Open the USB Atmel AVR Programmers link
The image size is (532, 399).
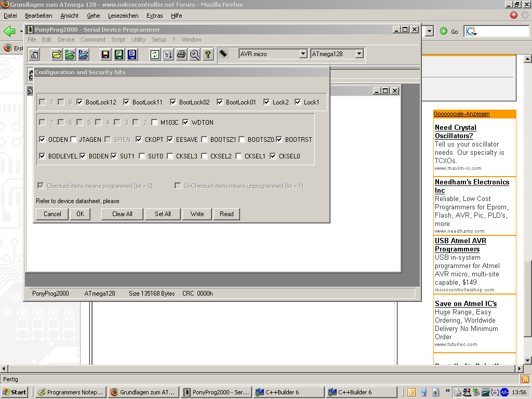pos(460,245)
